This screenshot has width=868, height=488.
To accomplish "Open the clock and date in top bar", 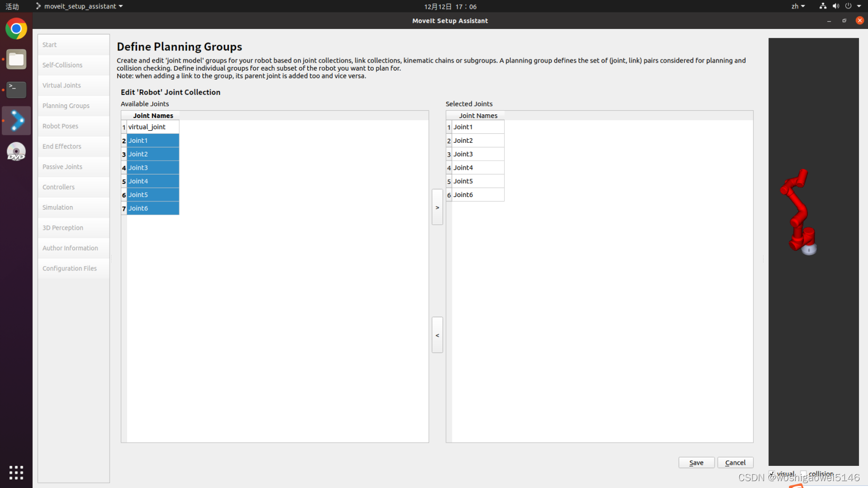I will [450, 6].
